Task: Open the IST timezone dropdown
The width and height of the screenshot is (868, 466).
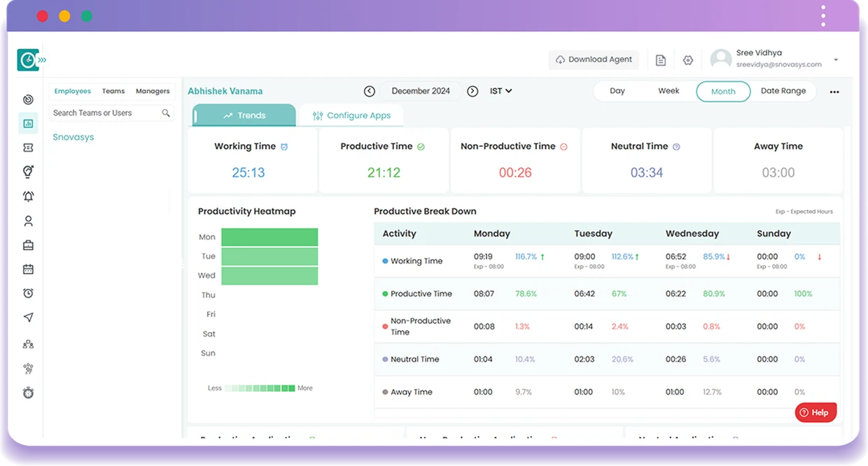Action: [x=501, y=90]
